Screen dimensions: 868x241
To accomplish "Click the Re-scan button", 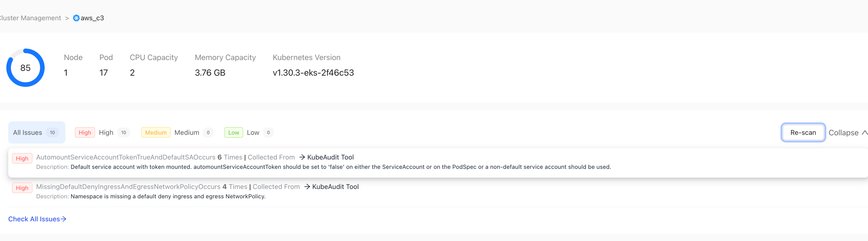I will [x=803, y=133].
